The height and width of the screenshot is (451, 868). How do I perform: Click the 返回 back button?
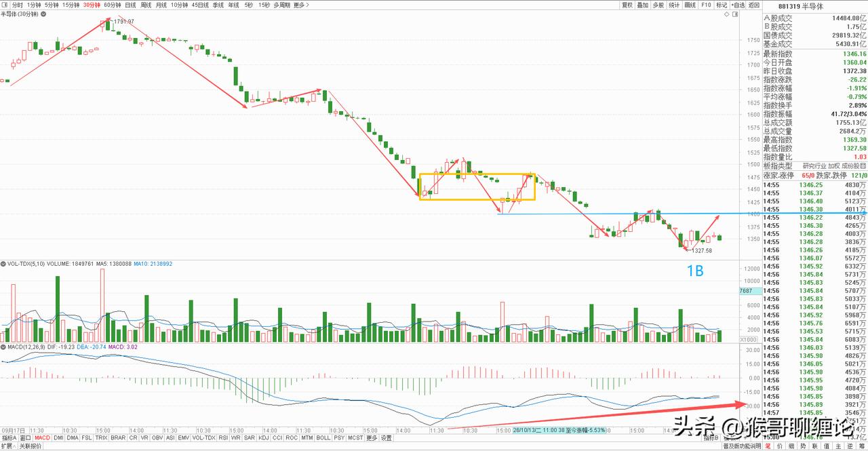tap(754, 5)
